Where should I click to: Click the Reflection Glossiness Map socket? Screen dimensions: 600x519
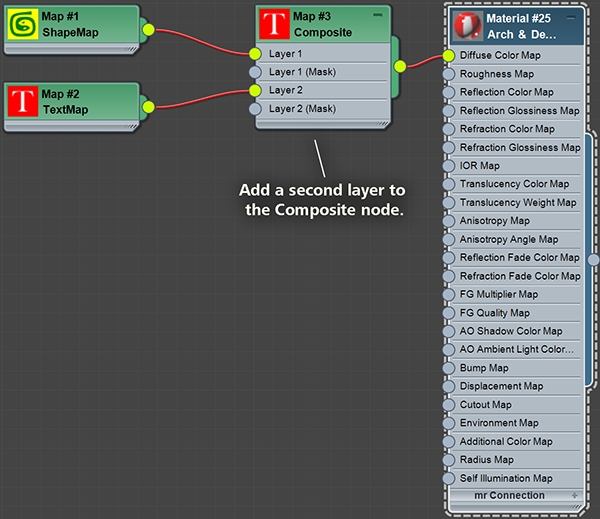pyautogui.click(x=449, y=111)
